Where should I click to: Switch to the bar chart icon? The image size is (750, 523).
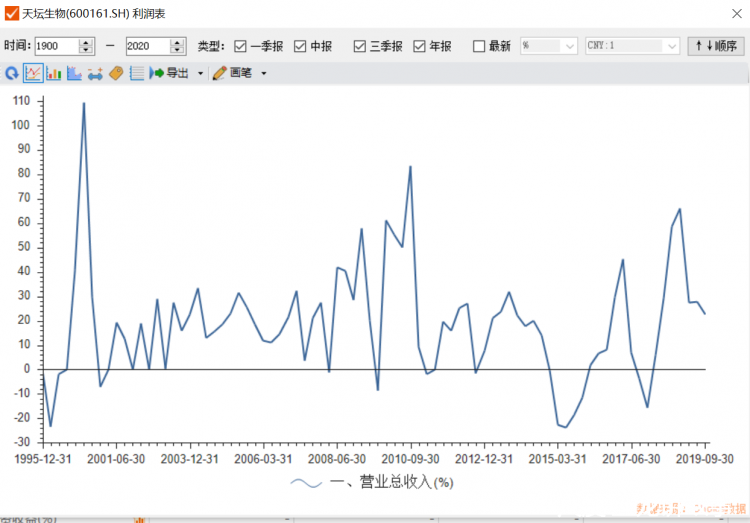click(x=54, y=73)
